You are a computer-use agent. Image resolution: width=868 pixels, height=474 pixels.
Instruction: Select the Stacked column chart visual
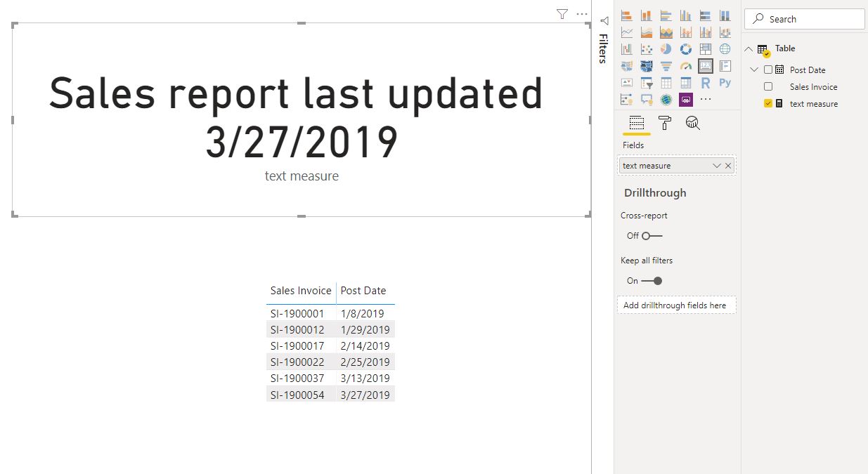[x=647, y=15]
